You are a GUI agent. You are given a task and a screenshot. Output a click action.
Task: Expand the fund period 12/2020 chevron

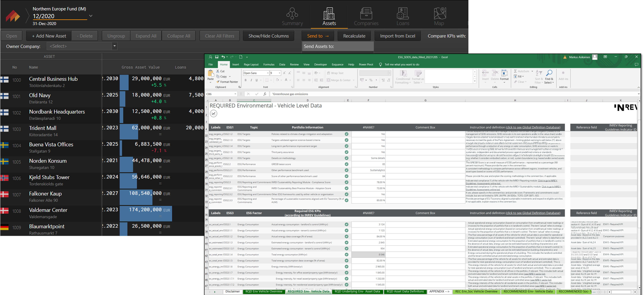tap(91, 16)
